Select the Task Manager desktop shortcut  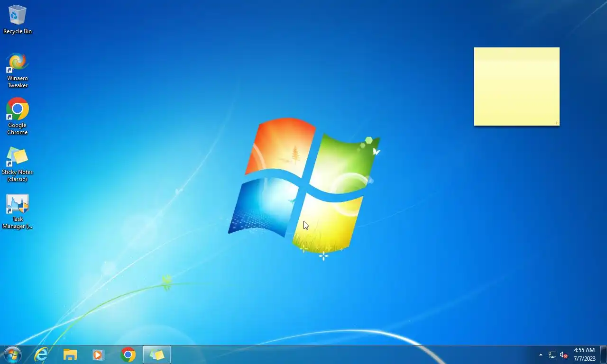click(x=18, y=211)
